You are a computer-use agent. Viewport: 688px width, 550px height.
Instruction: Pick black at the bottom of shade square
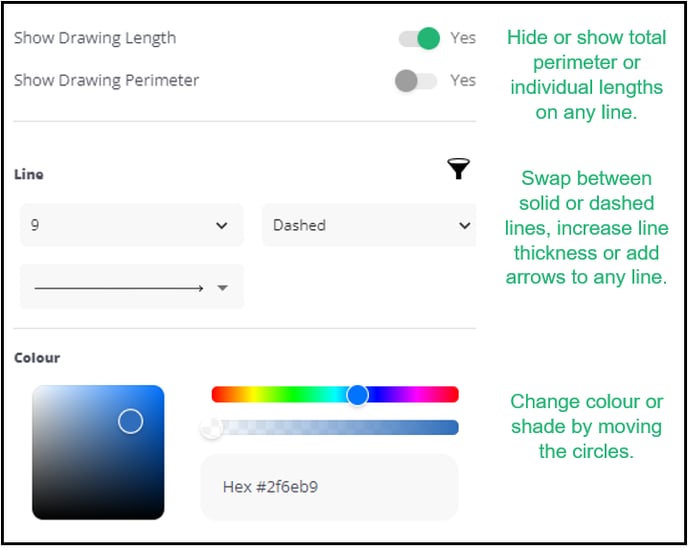tap(98, 514)
